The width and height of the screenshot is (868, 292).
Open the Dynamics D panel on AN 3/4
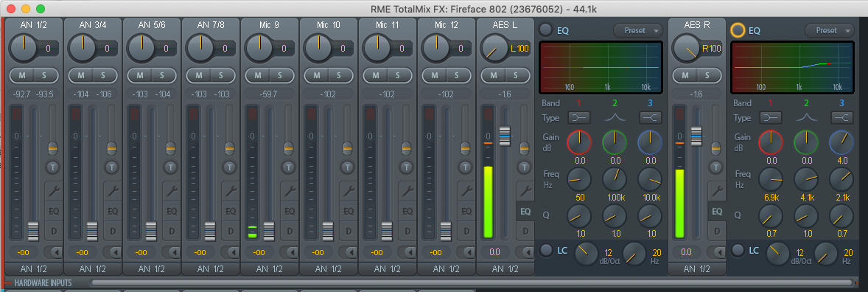(x=113, y=231)
